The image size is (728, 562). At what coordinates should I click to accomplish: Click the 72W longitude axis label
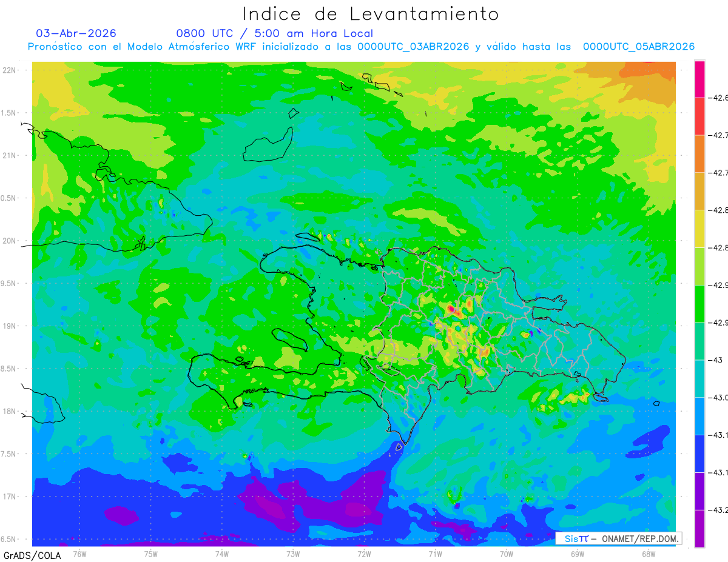[x=364, y=554]
